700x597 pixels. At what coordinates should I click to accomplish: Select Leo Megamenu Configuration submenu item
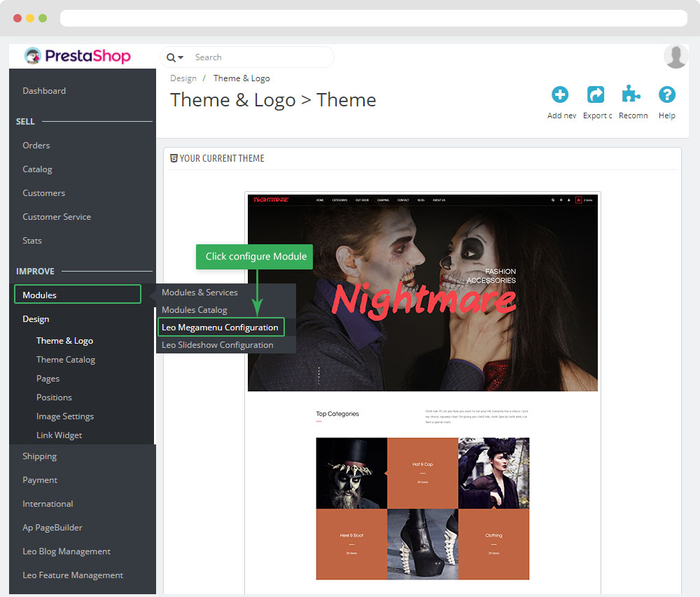tap(220, 328)
